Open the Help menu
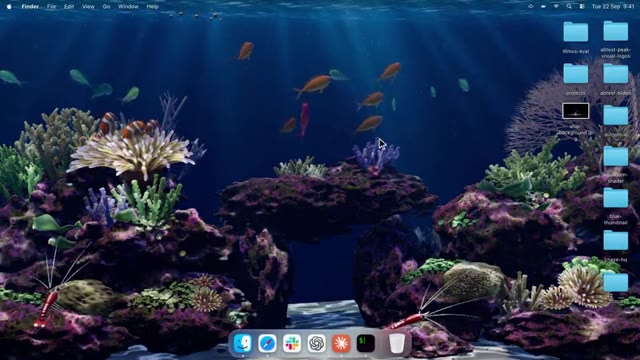This screenshot has height=360, width=640. pyautogui.click(x=153, y=7)
